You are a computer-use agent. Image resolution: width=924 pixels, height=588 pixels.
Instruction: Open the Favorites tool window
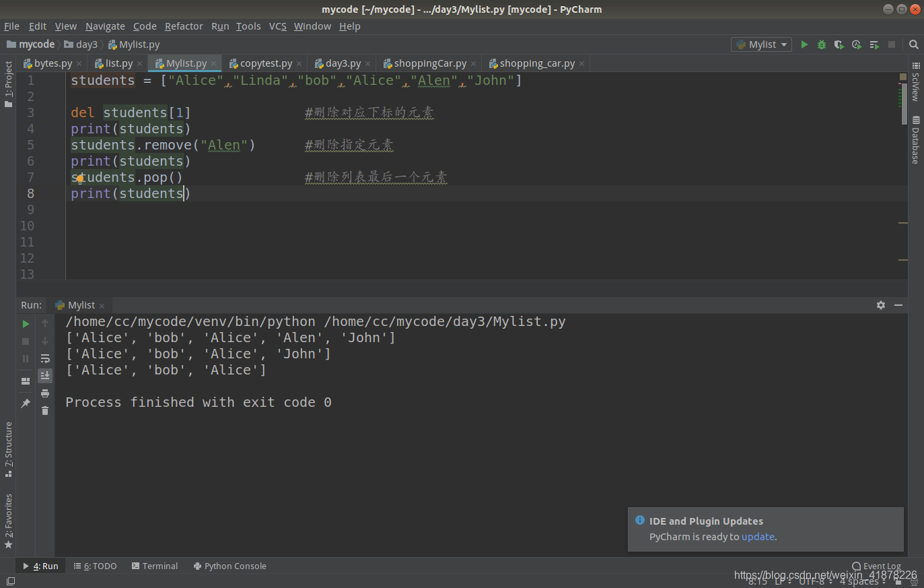8,521
